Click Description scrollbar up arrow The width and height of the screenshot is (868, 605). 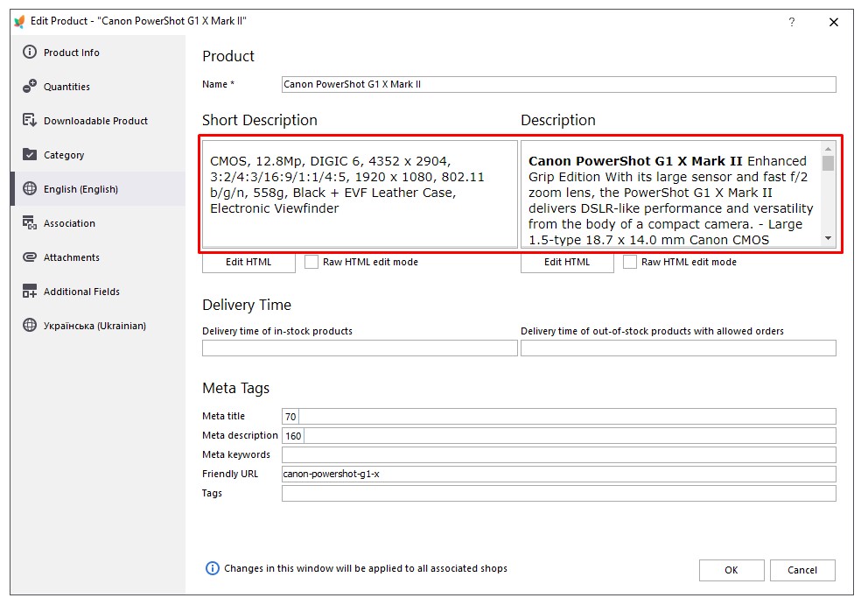coord(828,149)
